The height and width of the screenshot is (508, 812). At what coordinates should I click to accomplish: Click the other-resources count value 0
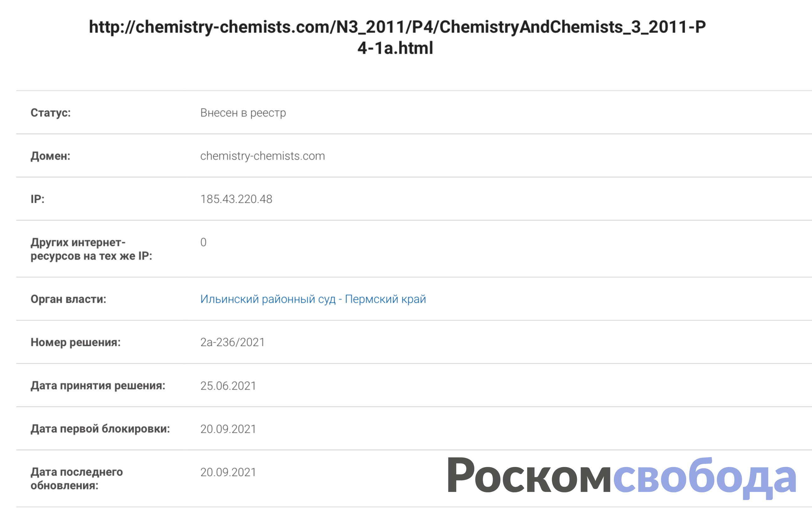(x=203, y=242)
